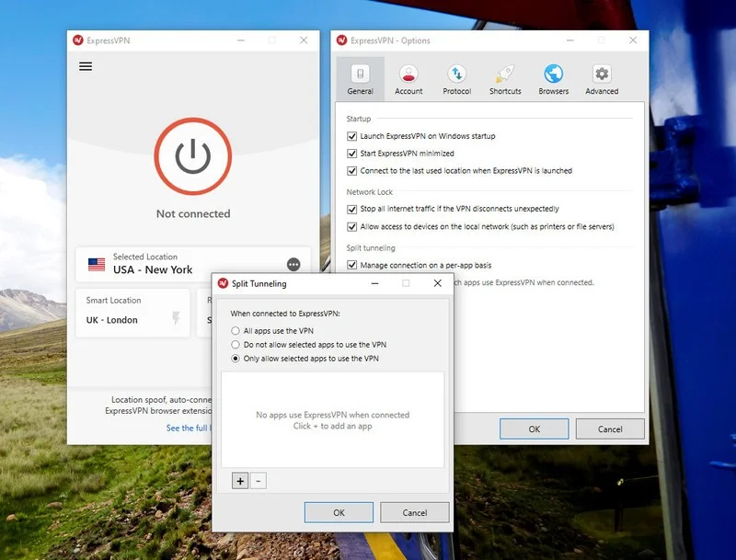736x560 pixels.
Task: Switch to the Account tab
Action: [x=408, y=79]
